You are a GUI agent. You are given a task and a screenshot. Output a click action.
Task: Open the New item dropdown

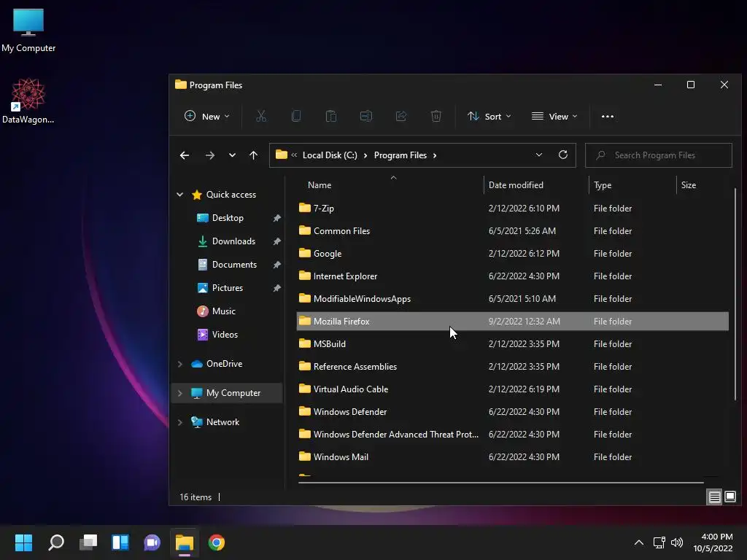click(206, 116)
